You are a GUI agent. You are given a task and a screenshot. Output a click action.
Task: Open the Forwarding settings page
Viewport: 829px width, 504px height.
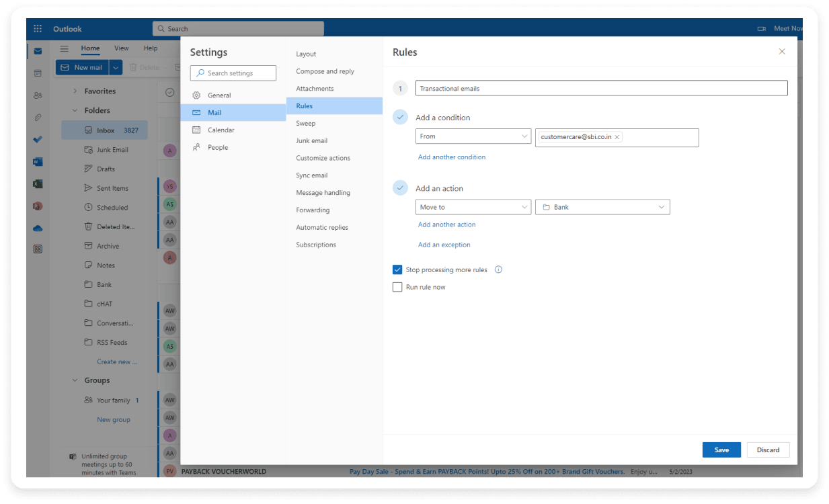[313, 210]
